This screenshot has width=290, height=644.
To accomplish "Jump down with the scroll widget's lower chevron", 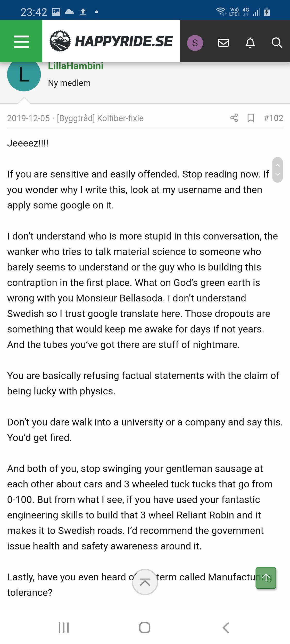I will (x=278, y=174).
